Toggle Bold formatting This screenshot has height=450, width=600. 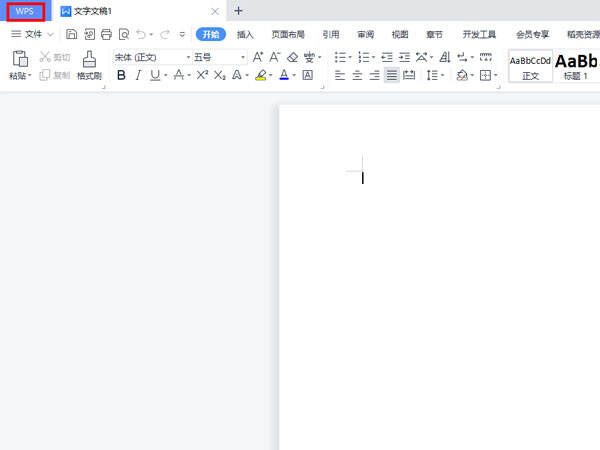[x=121, y=75]
